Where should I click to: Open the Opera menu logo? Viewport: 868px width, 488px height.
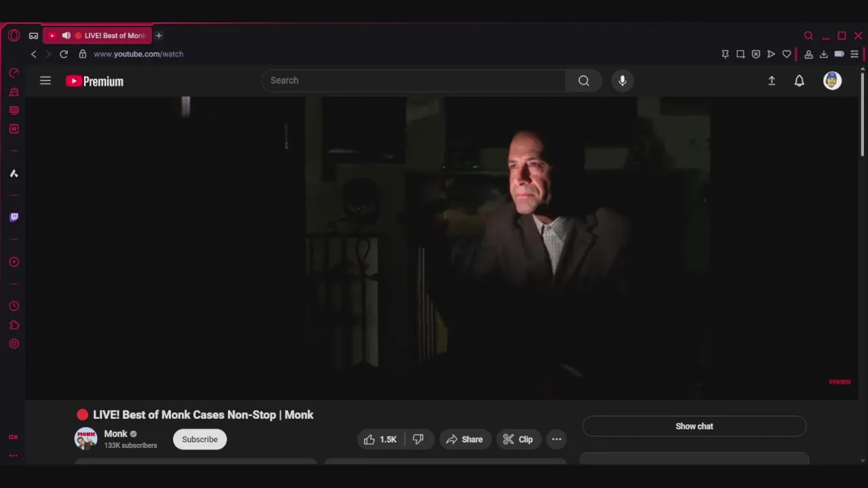[14, 35]
